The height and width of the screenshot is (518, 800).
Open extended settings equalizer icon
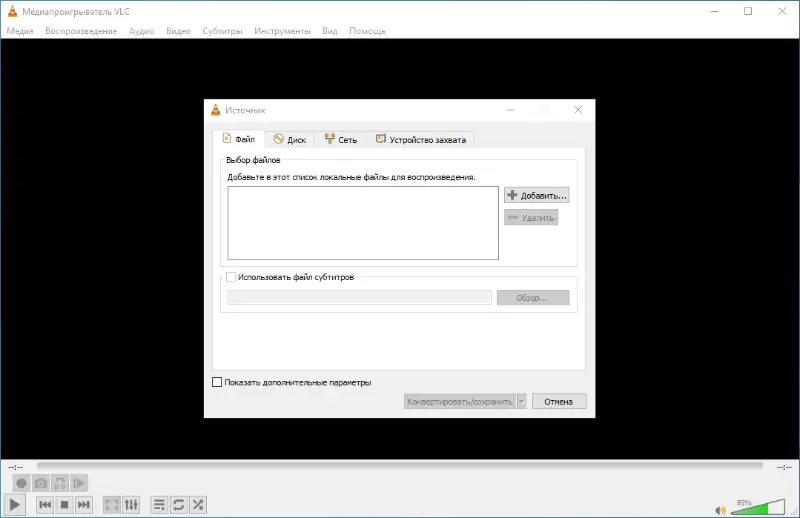pos(131,505)
